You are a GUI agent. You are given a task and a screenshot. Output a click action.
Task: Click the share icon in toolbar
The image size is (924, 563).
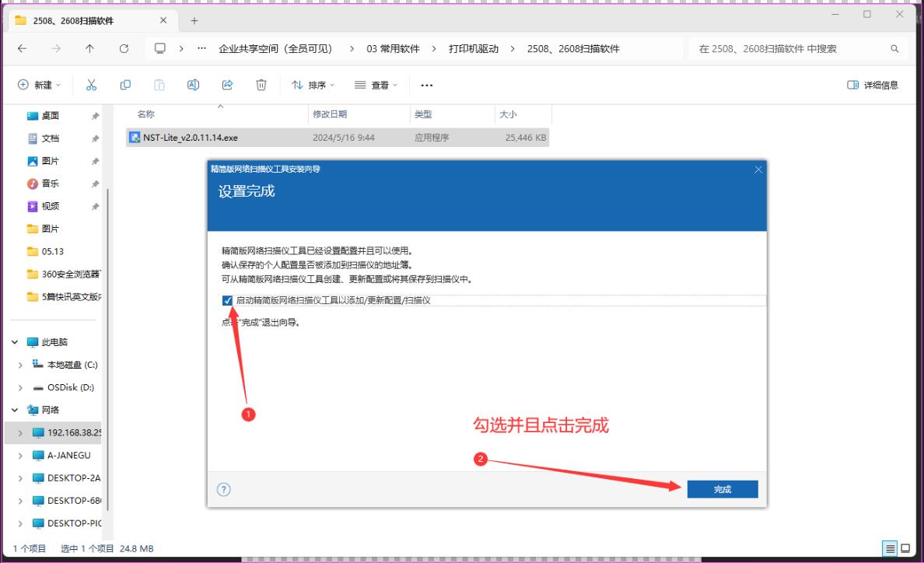(228, 85)
